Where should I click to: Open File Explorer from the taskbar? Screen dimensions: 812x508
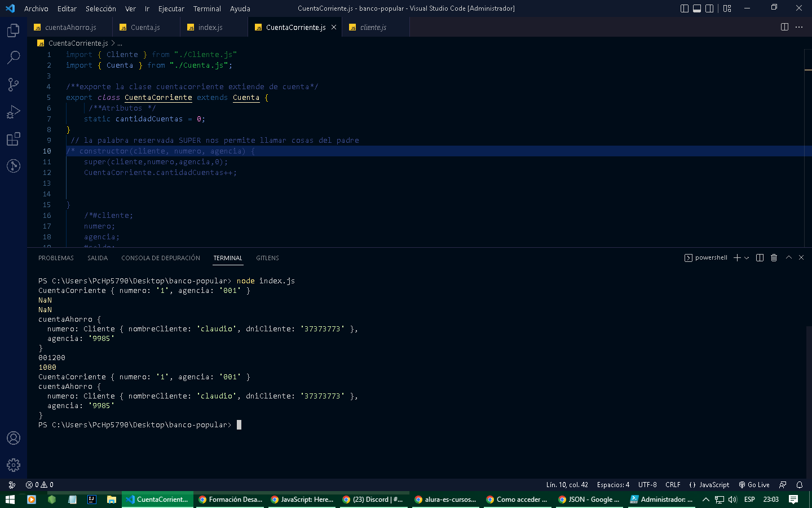click(x=112, y=500)
